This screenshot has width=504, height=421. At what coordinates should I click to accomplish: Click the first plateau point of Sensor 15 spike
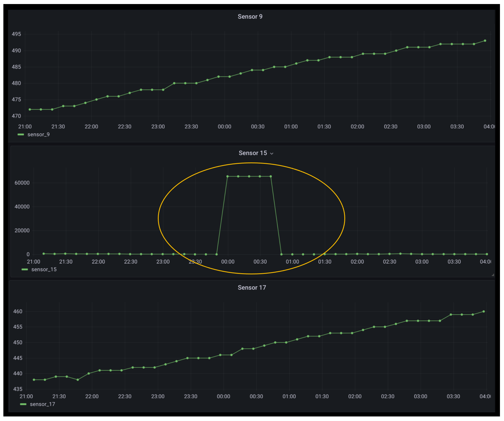(228, 177)
